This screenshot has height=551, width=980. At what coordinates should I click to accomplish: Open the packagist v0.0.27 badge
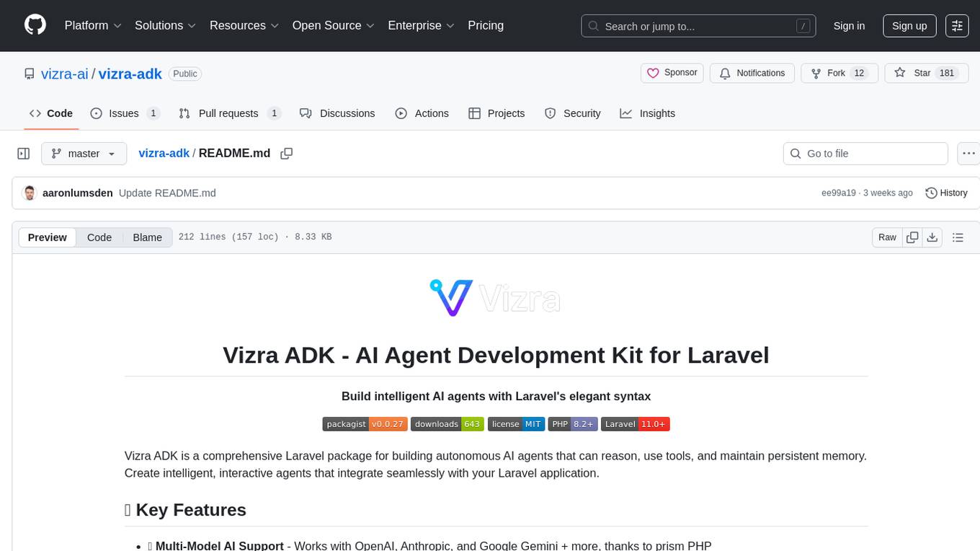tap(365, 424)
